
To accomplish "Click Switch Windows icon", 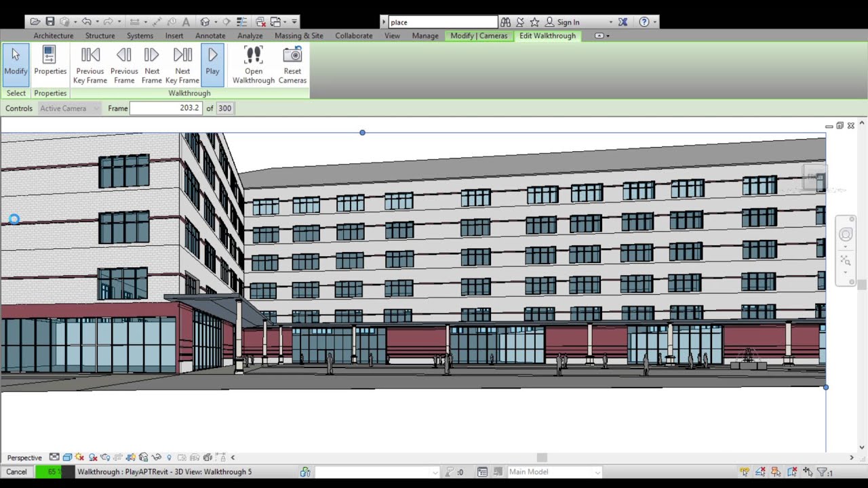I will click(x=275, y=22).
